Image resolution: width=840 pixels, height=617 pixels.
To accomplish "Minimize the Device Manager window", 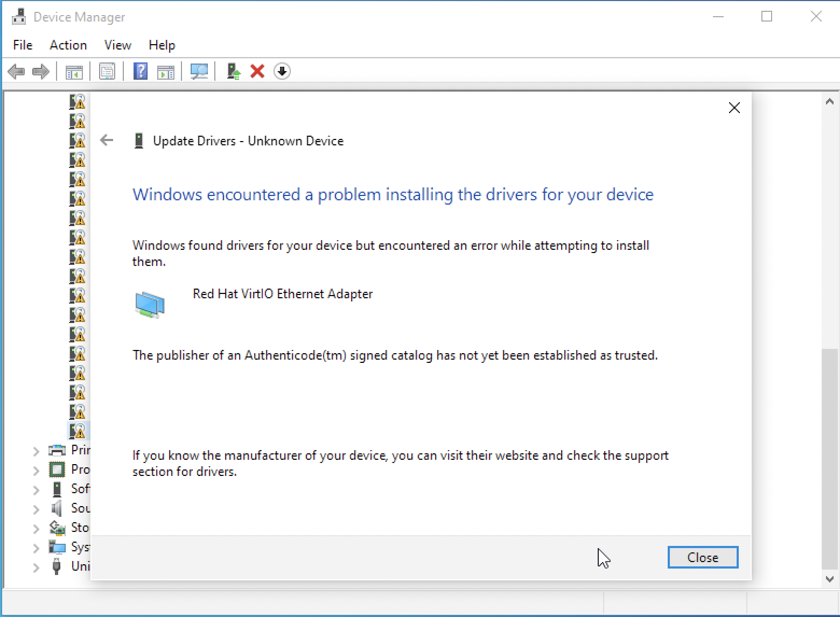I will [718, 17].
